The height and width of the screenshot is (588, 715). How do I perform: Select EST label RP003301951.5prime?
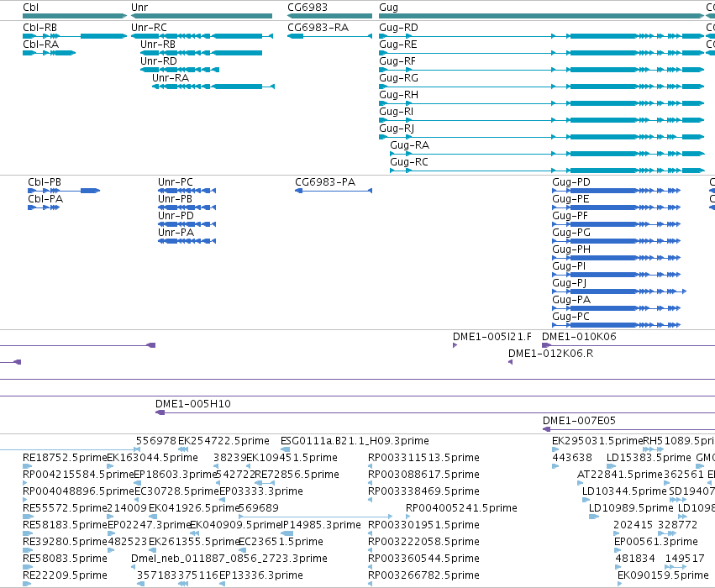(x=423, y=525)
